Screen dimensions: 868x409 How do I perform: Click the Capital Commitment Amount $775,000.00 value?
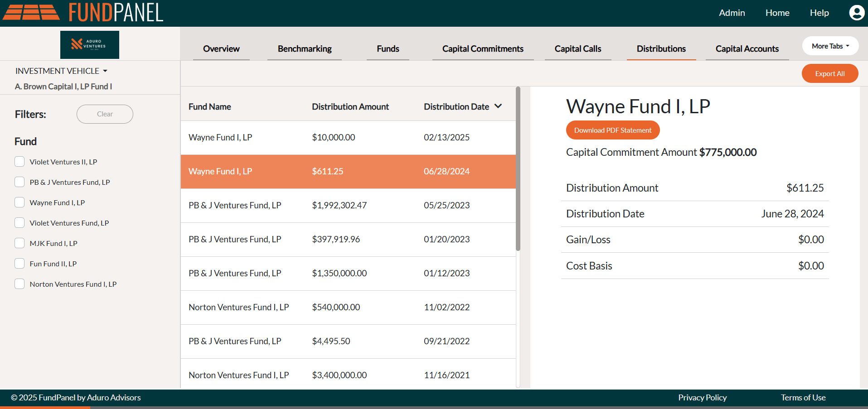tap(728, 152)
